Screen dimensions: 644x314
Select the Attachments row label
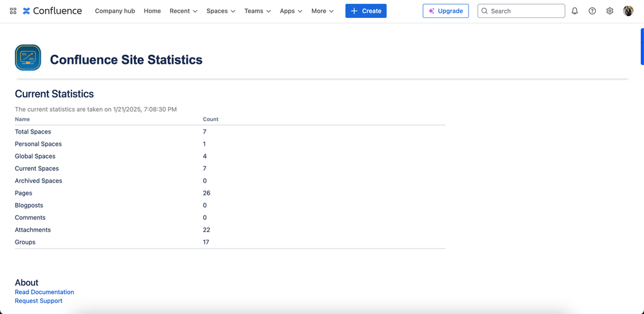pos(33,230)
